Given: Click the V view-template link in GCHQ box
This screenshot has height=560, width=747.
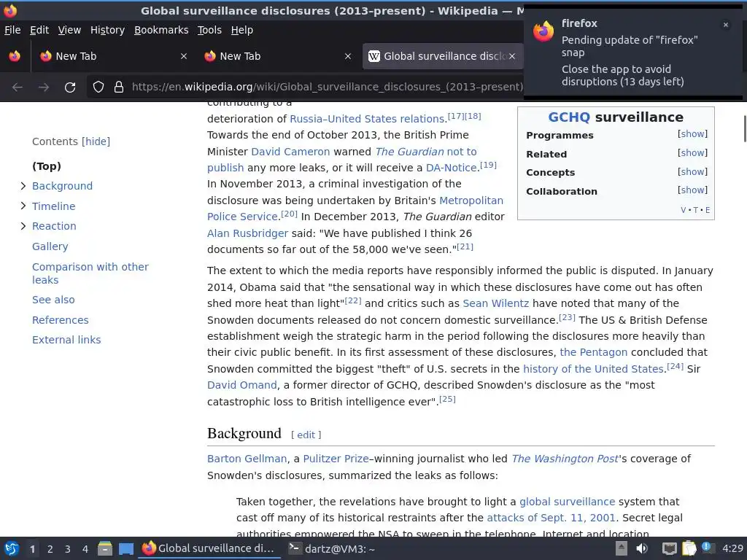Looking at the screenshot, I should (683, 210).
